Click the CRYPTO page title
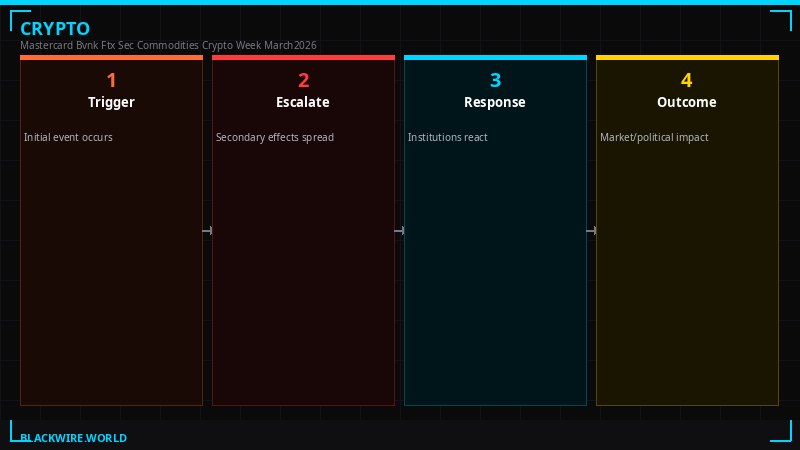This screenshot has height=450, width=800. 55,29
